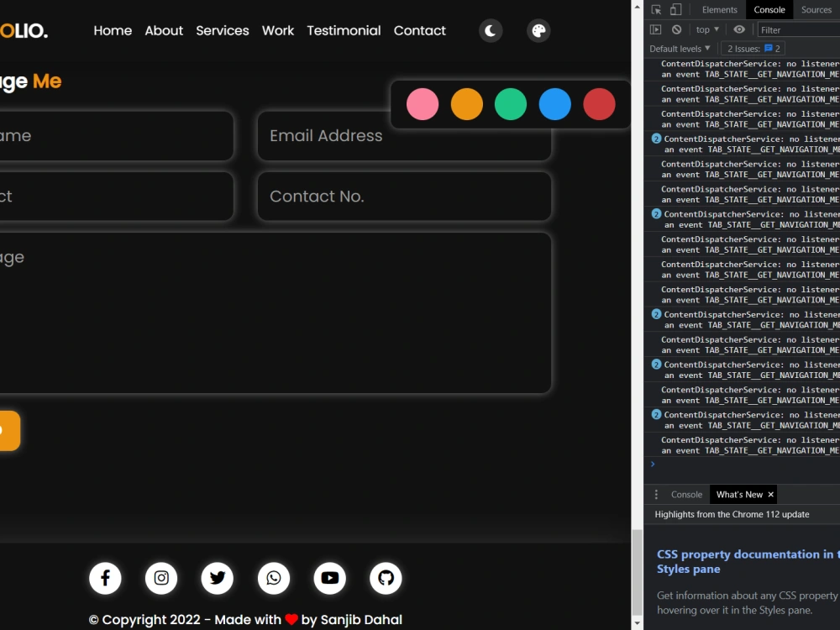This screenshot has width=840, height=630.
Task: Close the What's New tab
Action: coord(771,495)
